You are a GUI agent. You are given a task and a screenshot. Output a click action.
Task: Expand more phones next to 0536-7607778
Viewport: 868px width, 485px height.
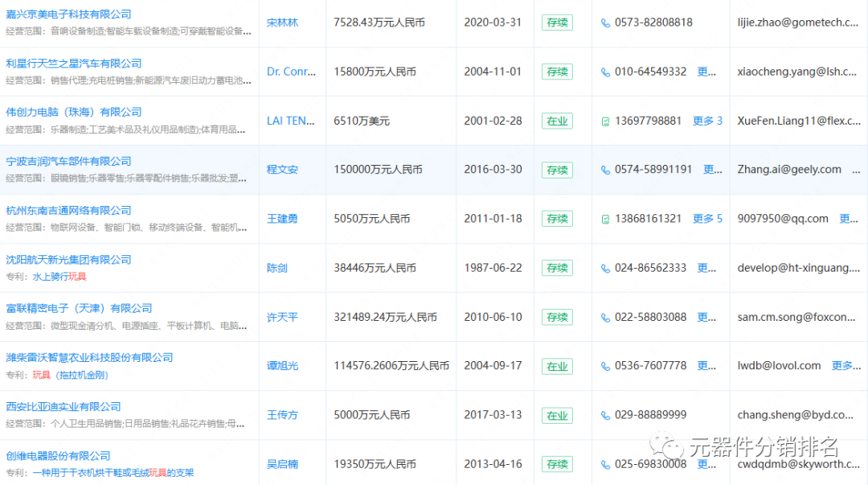706,366
